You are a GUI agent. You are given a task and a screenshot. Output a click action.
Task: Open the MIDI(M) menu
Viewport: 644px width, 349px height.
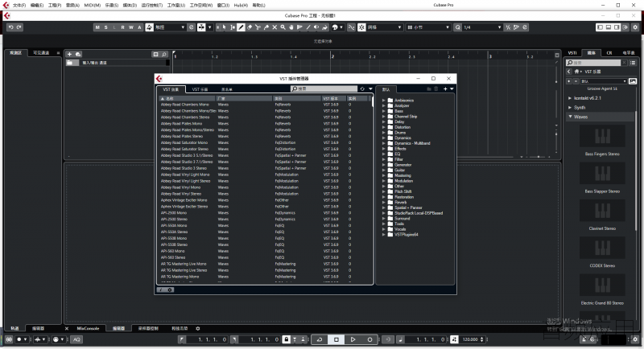click(93, 6)
